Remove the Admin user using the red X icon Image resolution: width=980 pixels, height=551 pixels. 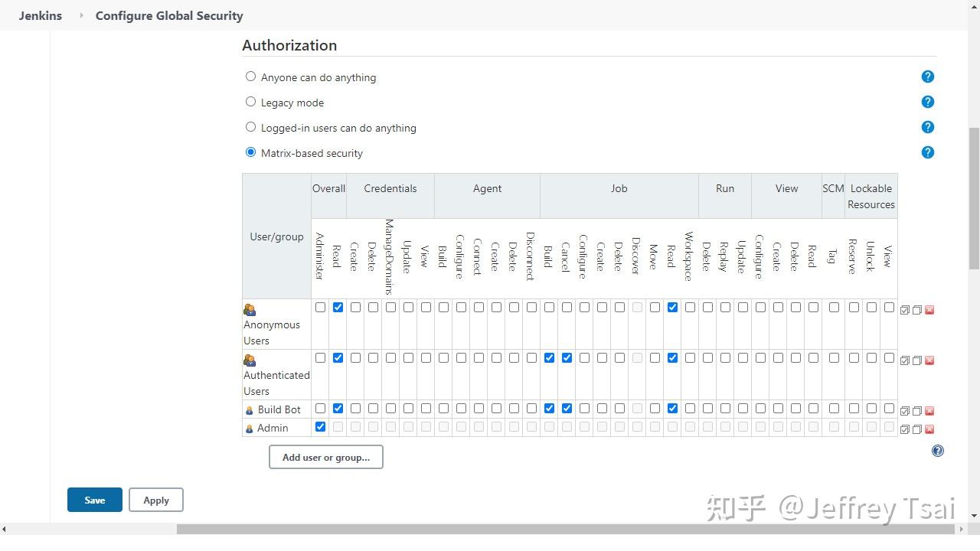(x=929, y=429)
